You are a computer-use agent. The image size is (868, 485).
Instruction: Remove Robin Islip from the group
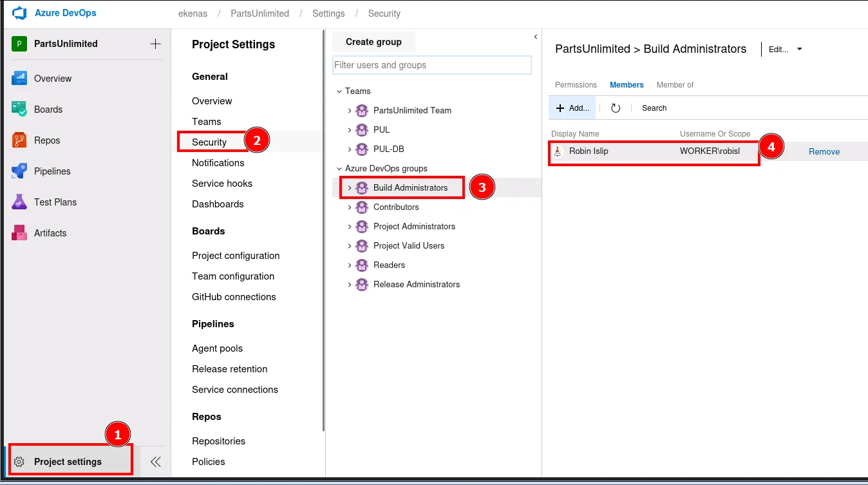(824, 152)
